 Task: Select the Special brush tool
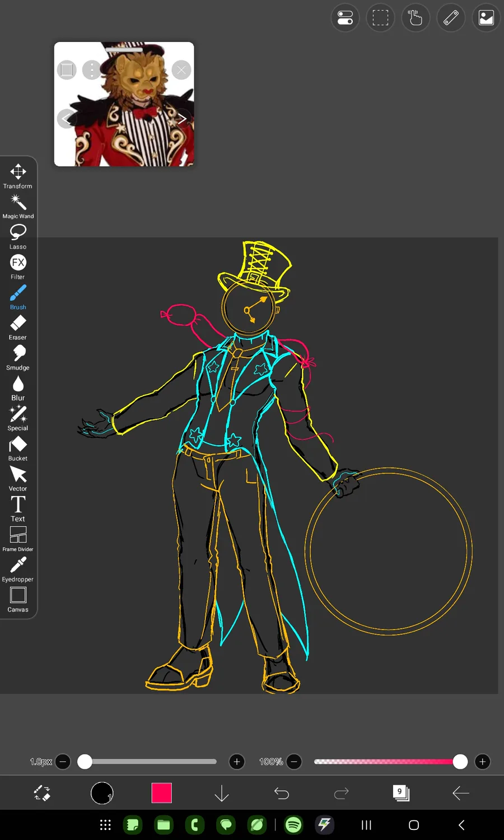click(18, 418)
